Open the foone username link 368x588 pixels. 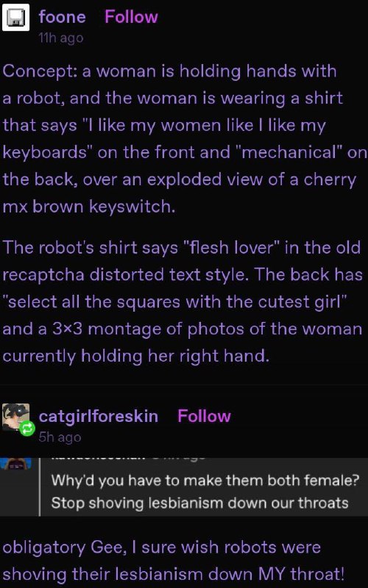click(x=63, y=17)
